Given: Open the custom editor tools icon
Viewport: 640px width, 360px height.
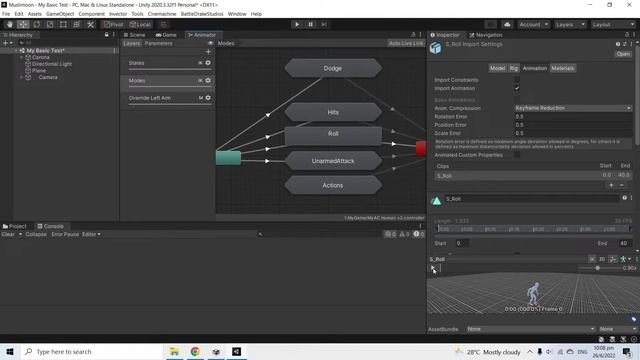Looking at the screenshot, I should pos(91,24).
